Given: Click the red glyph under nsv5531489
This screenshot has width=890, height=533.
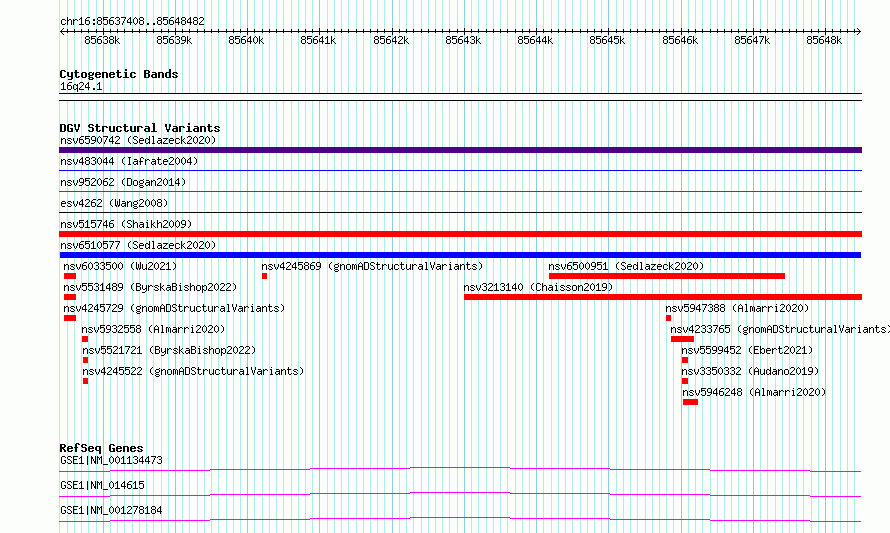Looking at the screenshot, I should pyautogui.click(x=70, y=297).
